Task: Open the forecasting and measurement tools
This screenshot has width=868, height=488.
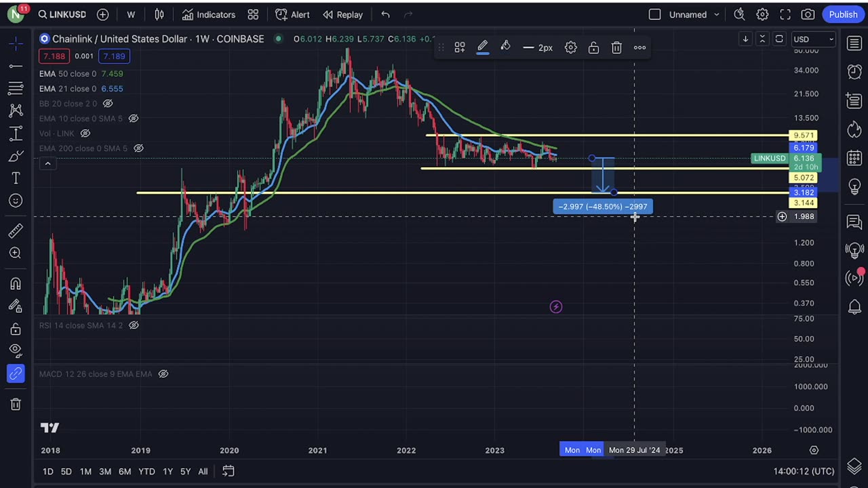Action: coord(15,134)
